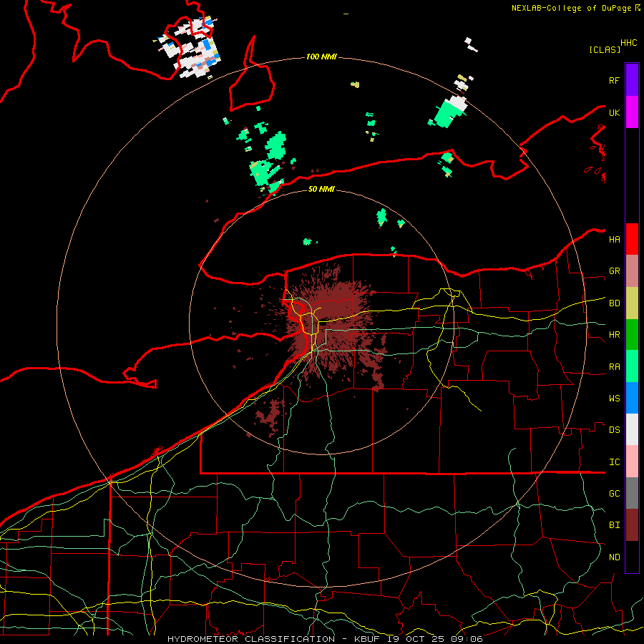Click the HA red legend swatch
644x644 pixels.
coord(632,239)
